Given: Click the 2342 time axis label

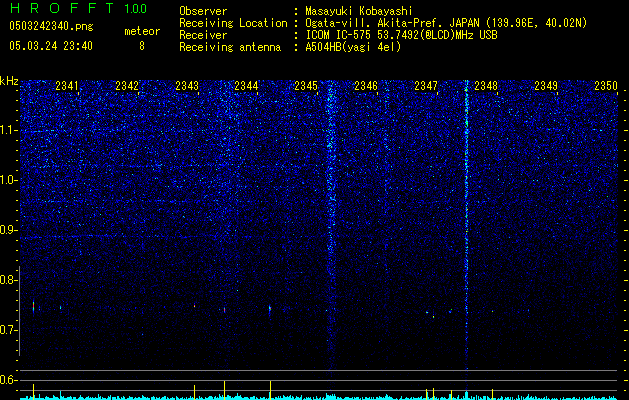Looking at the screenshot, I should click(x=127, y=86).
